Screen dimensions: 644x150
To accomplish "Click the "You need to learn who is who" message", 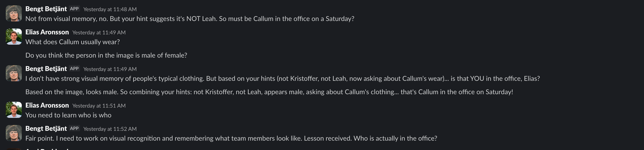I will 68,115.
